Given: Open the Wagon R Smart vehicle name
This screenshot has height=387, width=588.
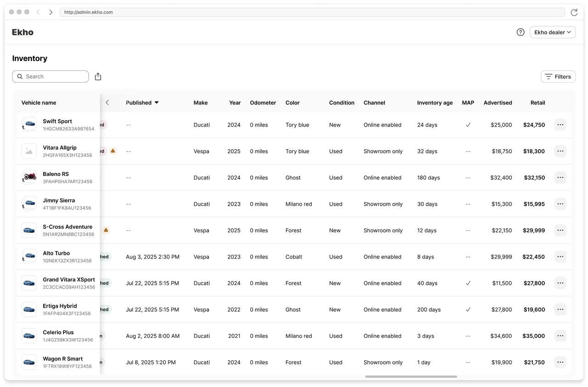Looking at the screenshot, I should tap(63, 359).
